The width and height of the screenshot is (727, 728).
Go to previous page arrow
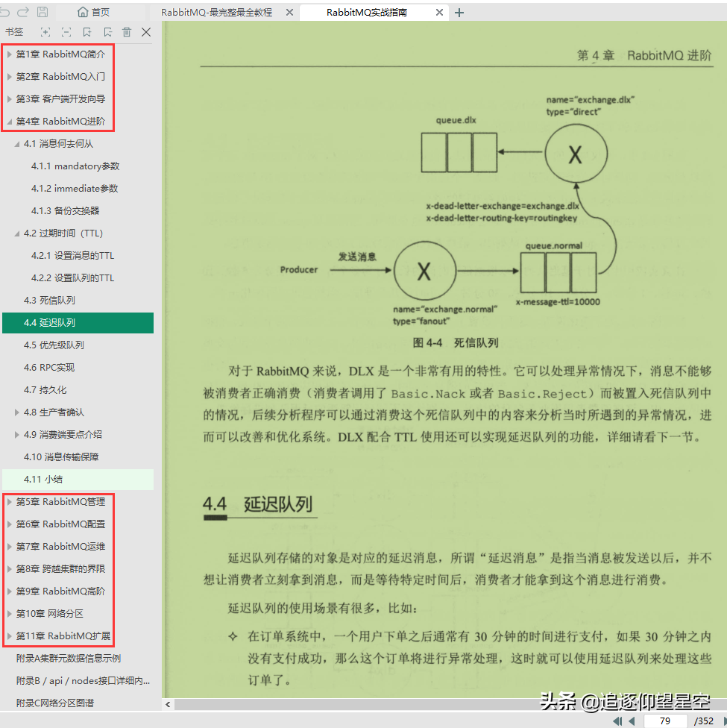pos(632,721)
